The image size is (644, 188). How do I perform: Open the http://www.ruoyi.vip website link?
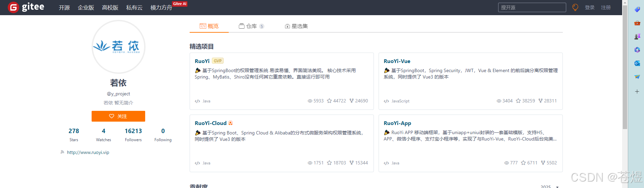pos(88,152)
